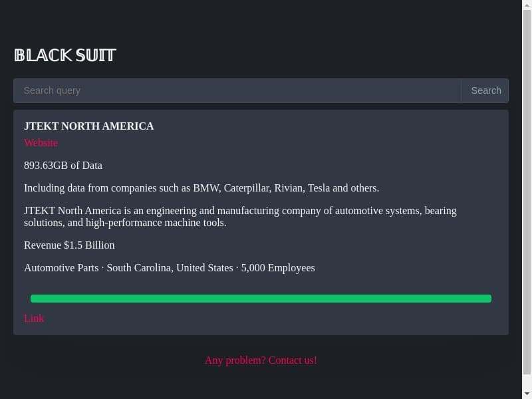
Task: Click the word Tesla in the listing
Action: point(319,188)
